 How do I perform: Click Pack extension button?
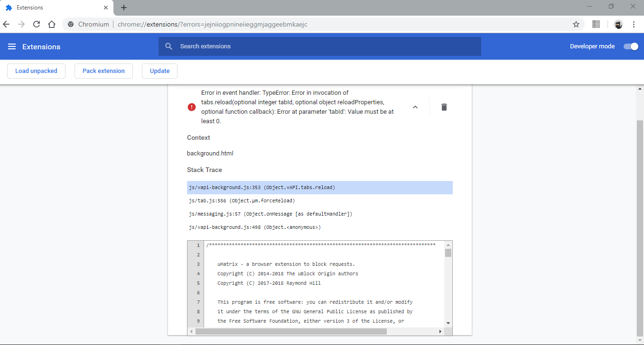point(103,71)
